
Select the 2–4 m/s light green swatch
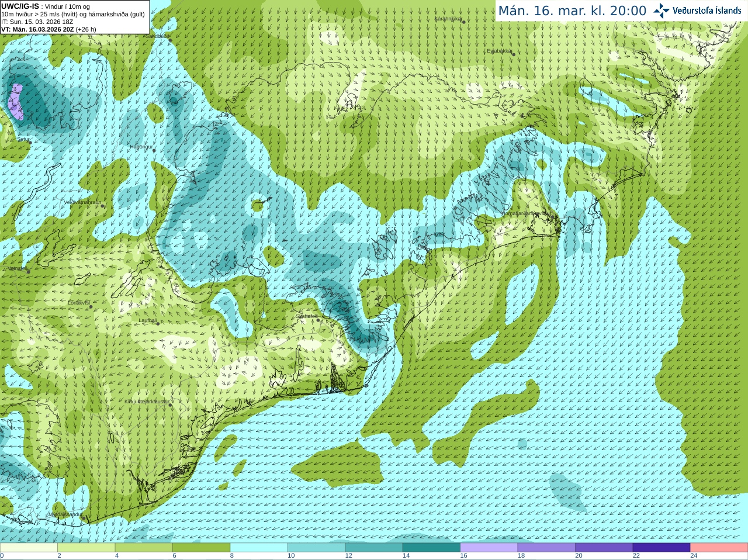[86, 548]
